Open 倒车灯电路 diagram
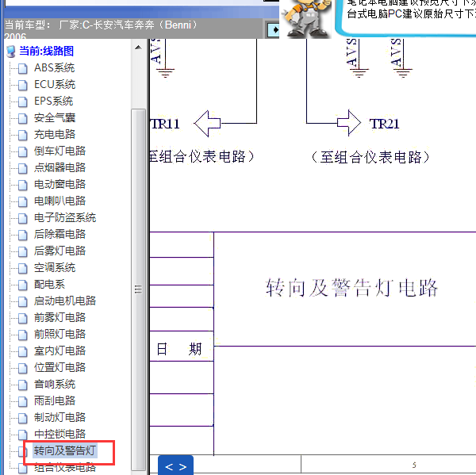The height and width of the screenshot is (475, 476). pos(59,151)
